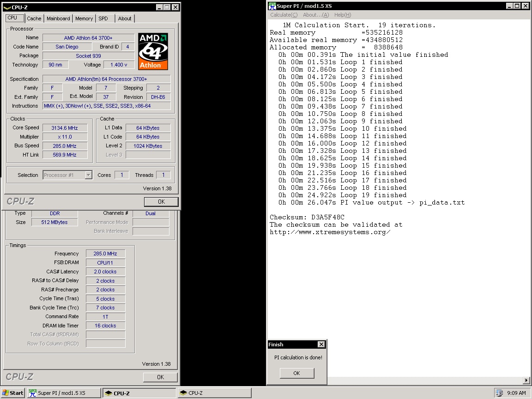Select the CPU tab
The height and width of the screenshot is (399, 532).
(x=15, y=18)
